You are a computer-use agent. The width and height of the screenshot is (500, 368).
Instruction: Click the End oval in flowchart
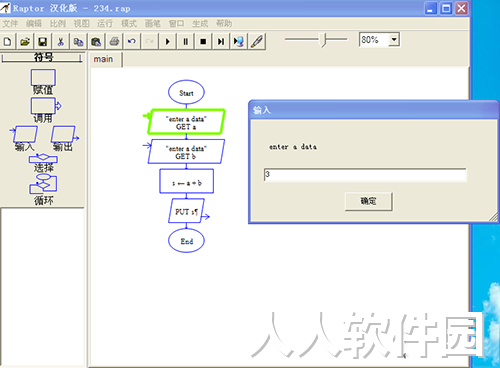186,241
